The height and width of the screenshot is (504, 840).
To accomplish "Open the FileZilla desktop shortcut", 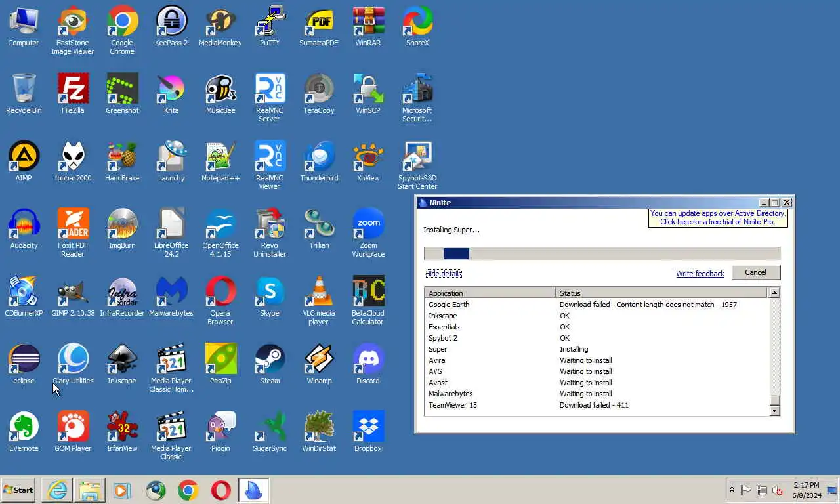I will [x=73, y=94].
